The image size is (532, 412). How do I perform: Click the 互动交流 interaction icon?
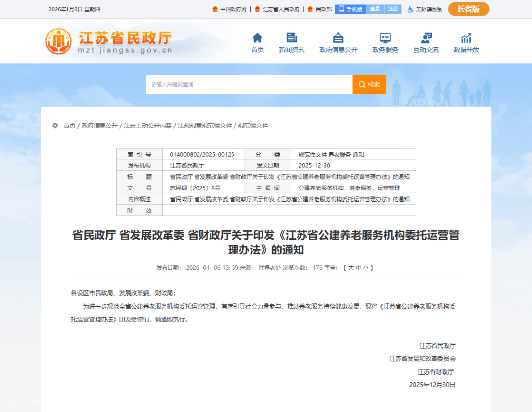426,38
